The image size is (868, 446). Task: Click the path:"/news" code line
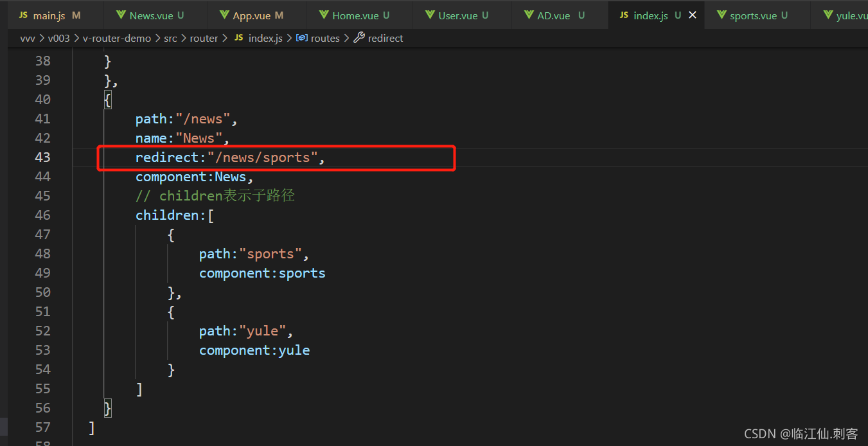pyautogui.click(x=187, y=119)
